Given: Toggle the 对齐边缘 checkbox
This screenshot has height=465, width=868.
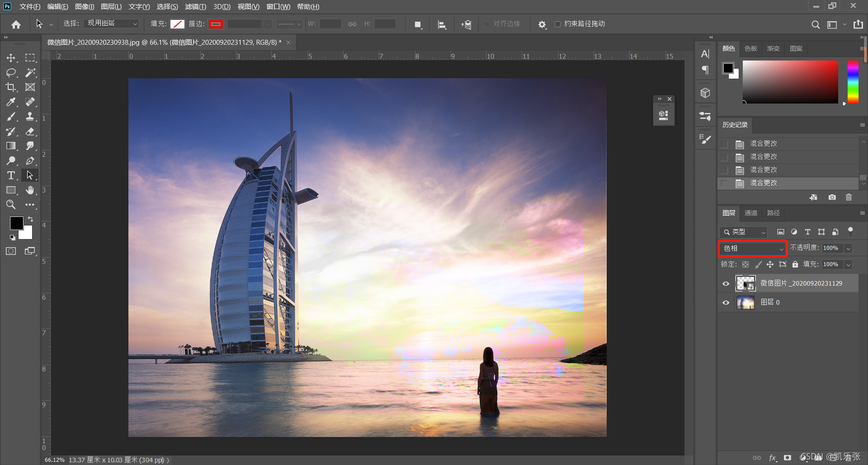Looking at the screenshot, I should coord(486,24).
